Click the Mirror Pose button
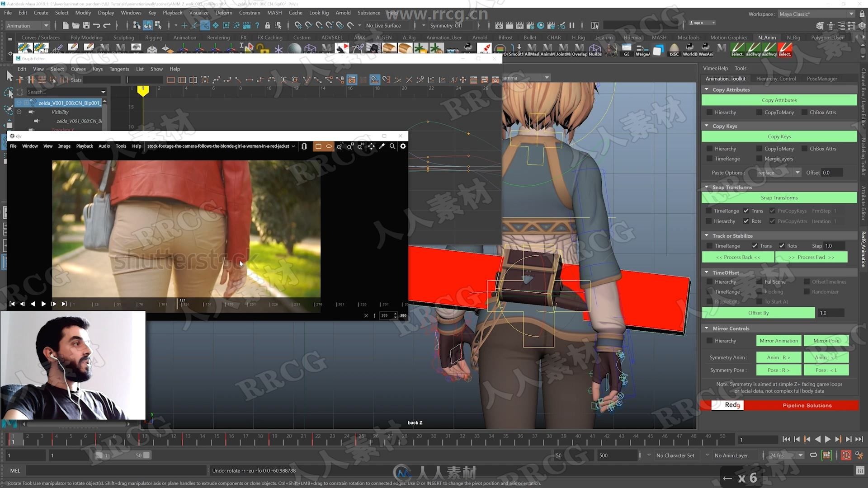Image resolution: width=868 pixels, height=488 pixels. (826, 340)
